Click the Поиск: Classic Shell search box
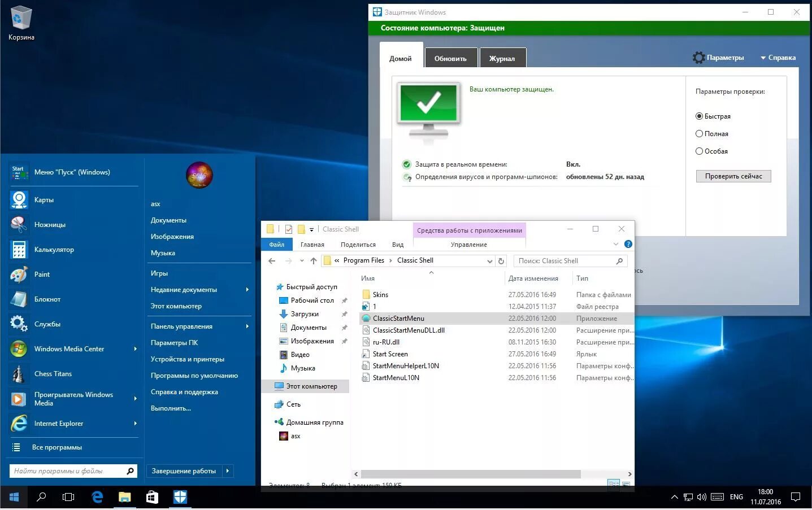812x510 pixels. click(x=571, y=261)
